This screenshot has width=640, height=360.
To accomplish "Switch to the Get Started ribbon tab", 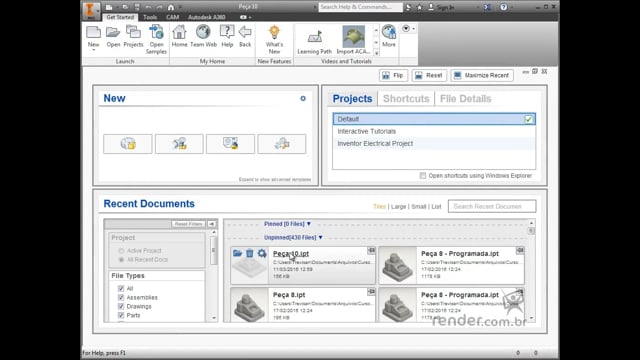I will (x=120, y=17).
